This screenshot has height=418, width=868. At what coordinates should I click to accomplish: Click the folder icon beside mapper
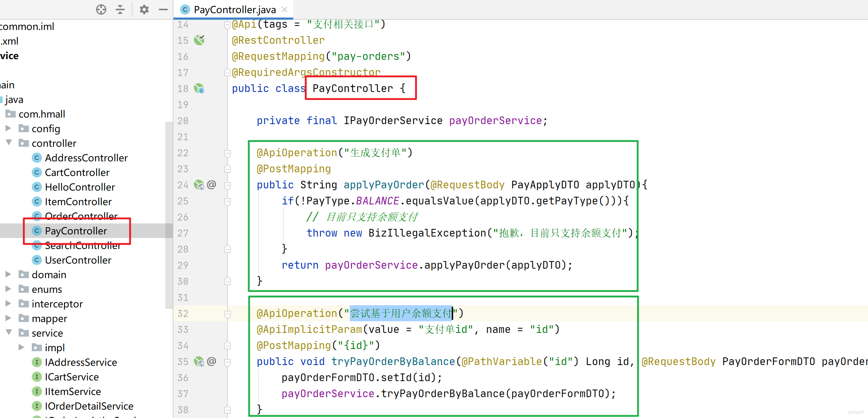pos(24,318)
